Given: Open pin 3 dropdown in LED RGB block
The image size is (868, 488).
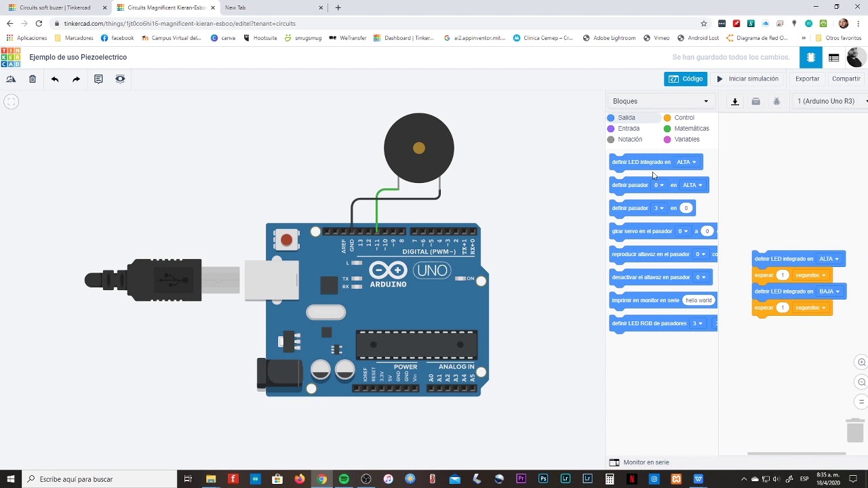Looking at the screenshot, I should (x=696, y=323).
